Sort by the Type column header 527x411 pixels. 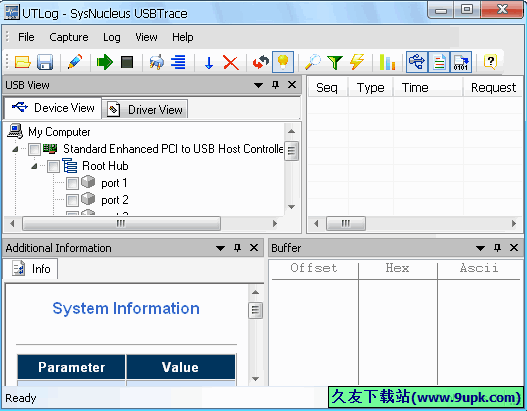tap(371, 88)
